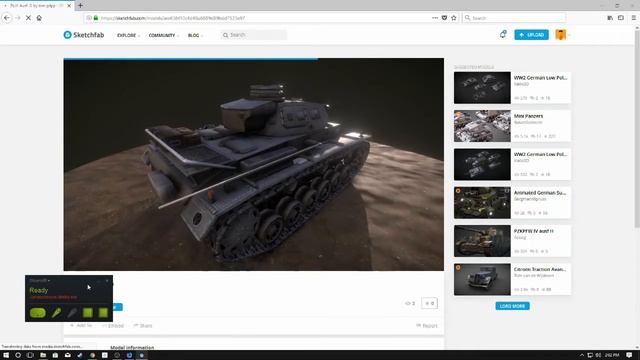This screenshot has width=640, height=360.
Task: Stop the page loading
Action: click(28, 18)
